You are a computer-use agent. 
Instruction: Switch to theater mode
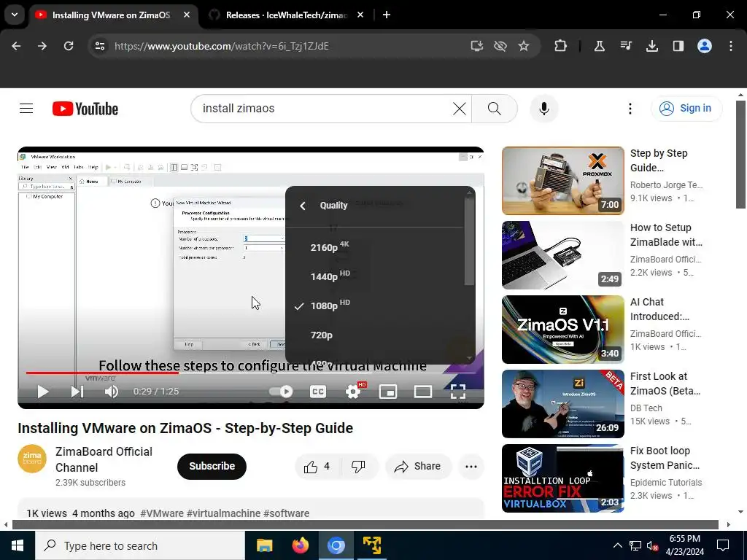[x=423, y=392]
